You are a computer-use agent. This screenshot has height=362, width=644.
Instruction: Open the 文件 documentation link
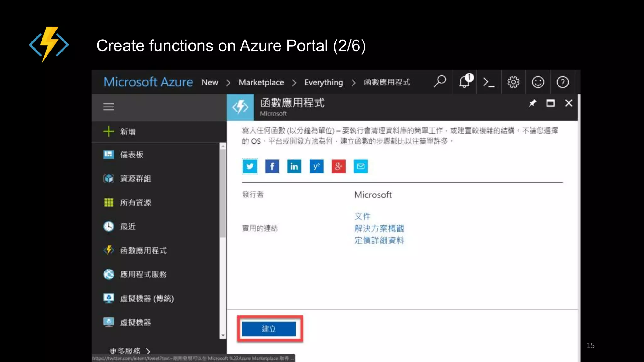[x=363, y=216]
